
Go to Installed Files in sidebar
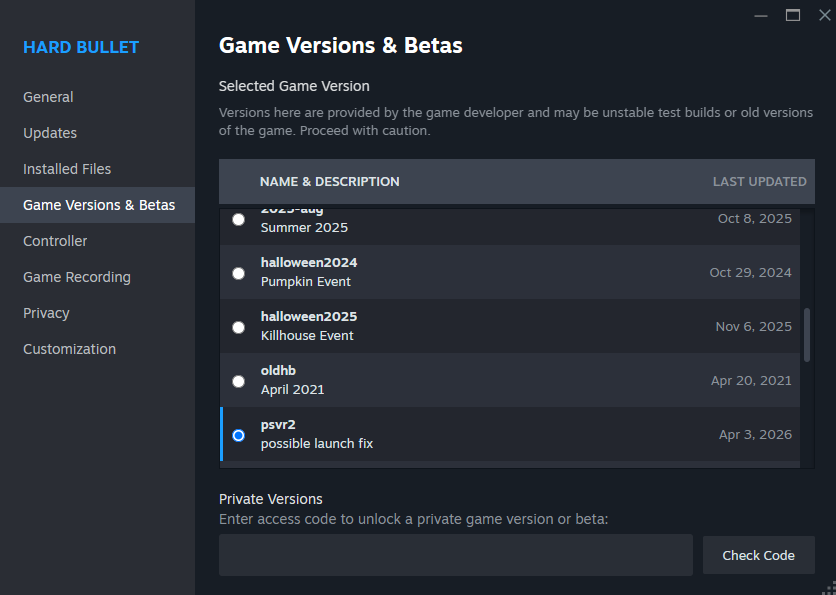[67, 169]
